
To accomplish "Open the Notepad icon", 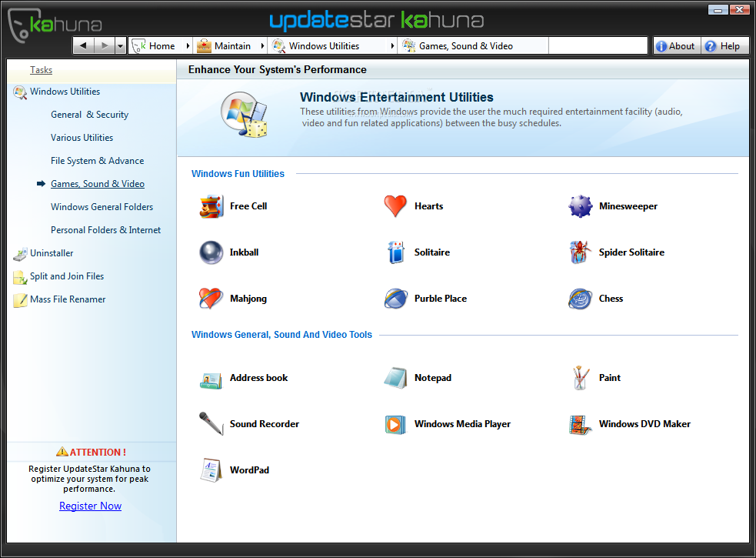I will (x=396, y=378).
